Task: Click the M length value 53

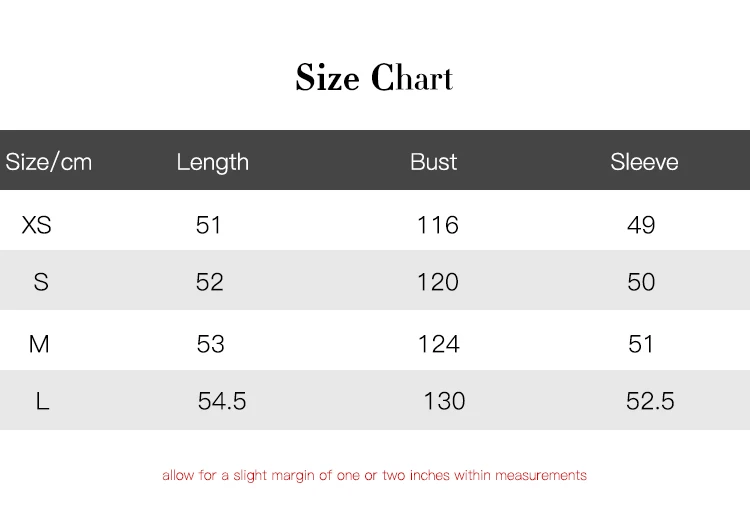Action: point(211,344)
